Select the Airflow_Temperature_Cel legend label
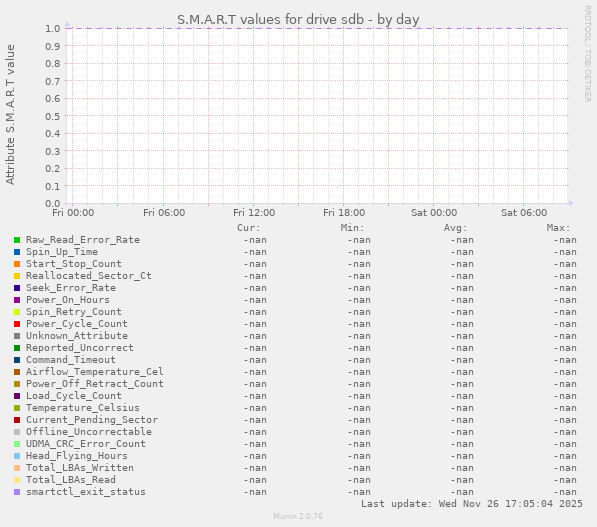This screenshot has width=597, height=527. (x=94, y=372)
